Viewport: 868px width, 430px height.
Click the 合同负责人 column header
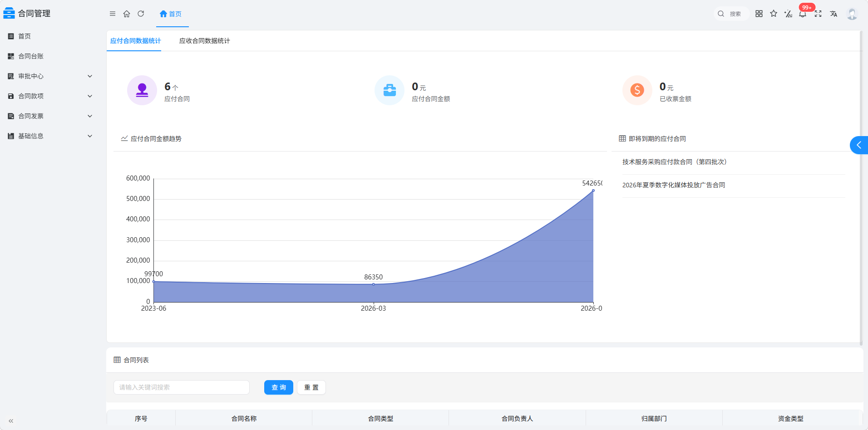point(518,419)
